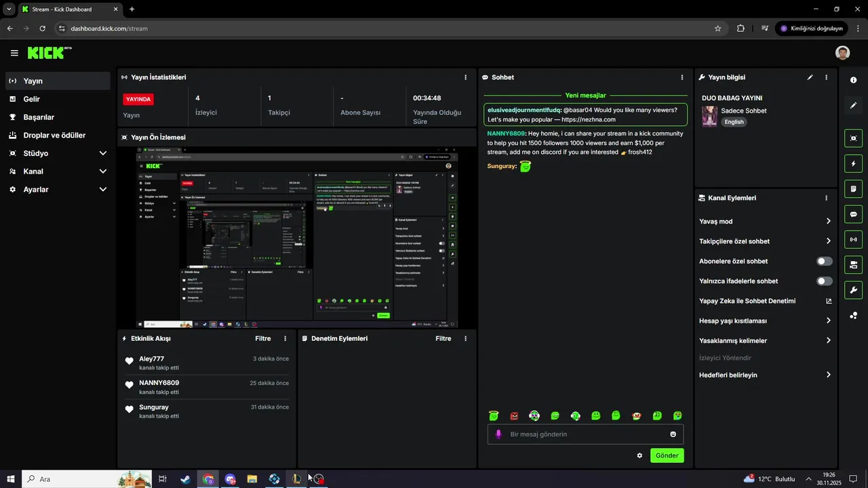The width and height of the screenshot is (868, 488).
Task: Open Hedefleri belirleyin chevron
Action: pyautogui.click(x=829, y=375)
